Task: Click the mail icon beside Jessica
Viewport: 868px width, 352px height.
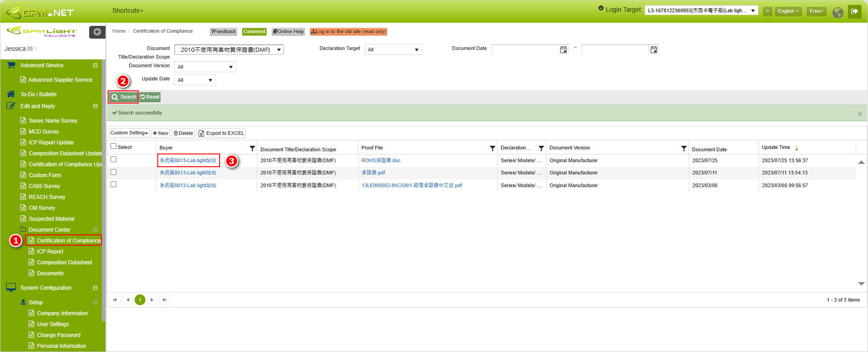Action: click(30, 49)
